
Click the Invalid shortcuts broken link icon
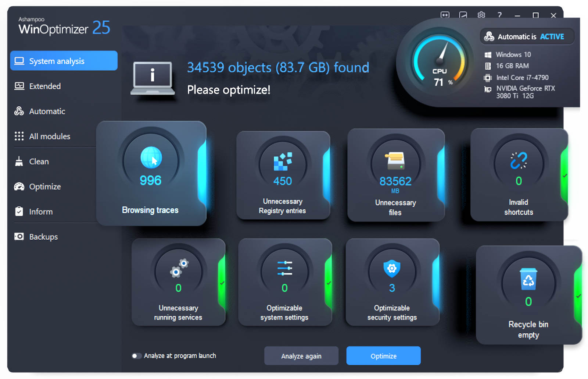coord(519,161)
